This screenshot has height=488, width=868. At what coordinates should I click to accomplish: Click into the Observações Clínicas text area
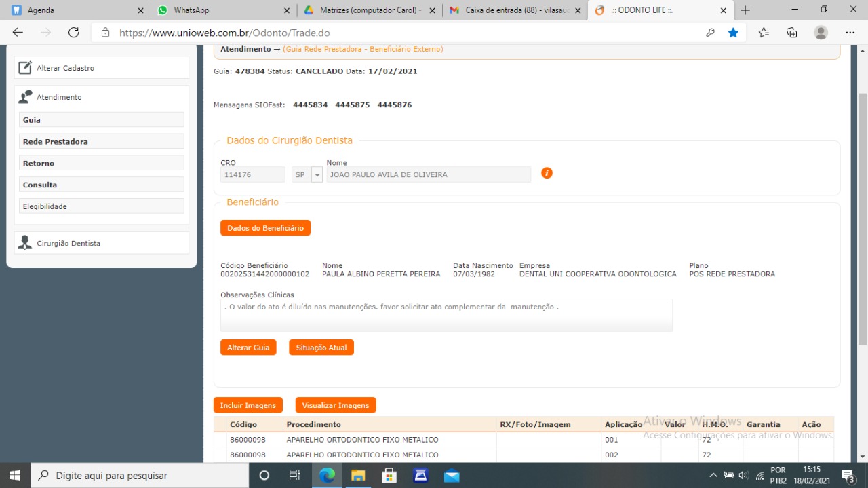446,315
